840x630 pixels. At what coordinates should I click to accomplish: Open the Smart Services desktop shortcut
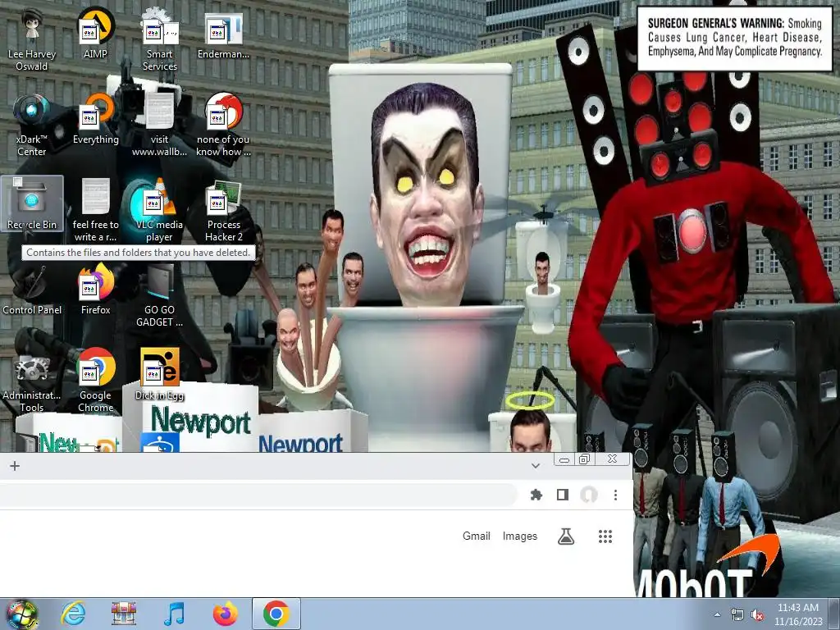159,40
